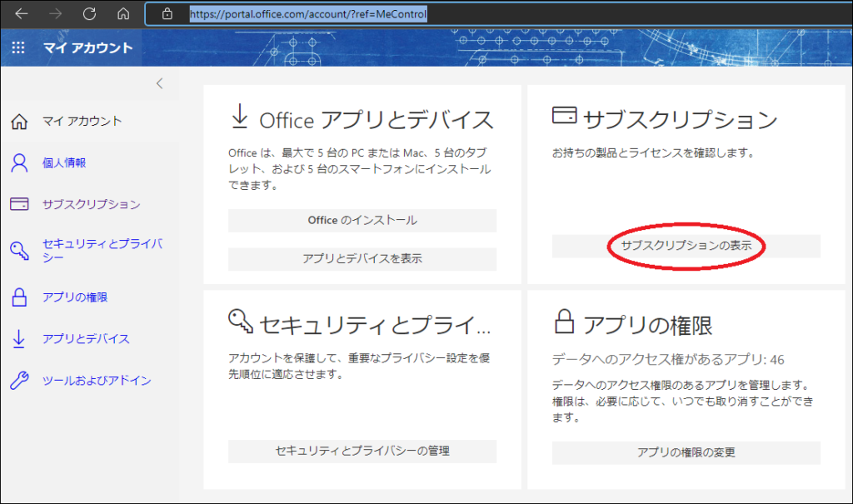
Task: Open セキュリティとプライバシー in the sidebar
Action: (x=102, y=251)
